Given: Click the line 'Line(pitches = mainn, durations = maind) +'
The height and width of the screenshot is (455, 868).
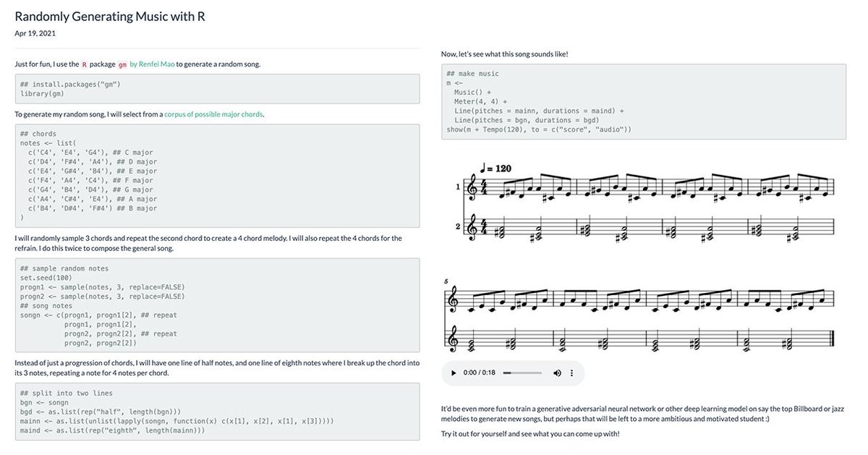Looking at the screenshot, I should coord(539,111).
